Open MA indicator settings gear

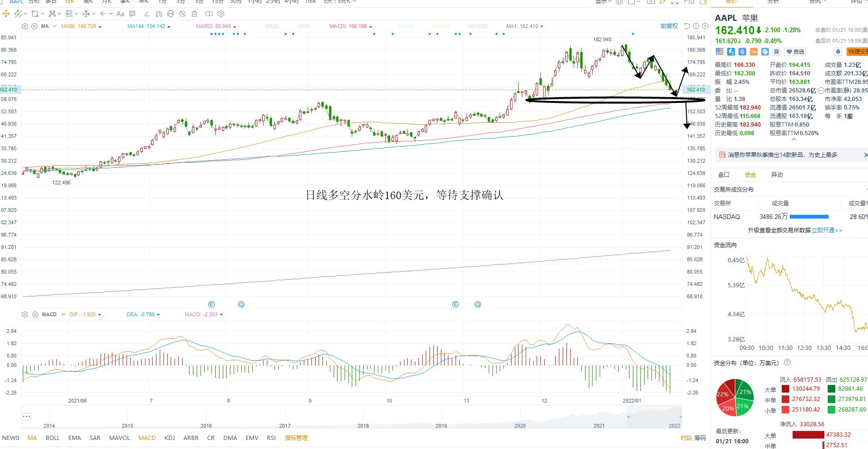25,26
